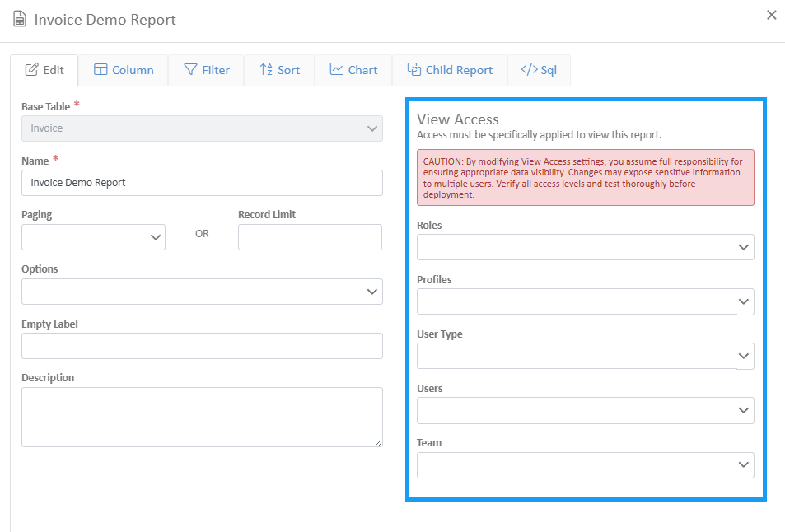Click the Name input field

coord(202,183)
